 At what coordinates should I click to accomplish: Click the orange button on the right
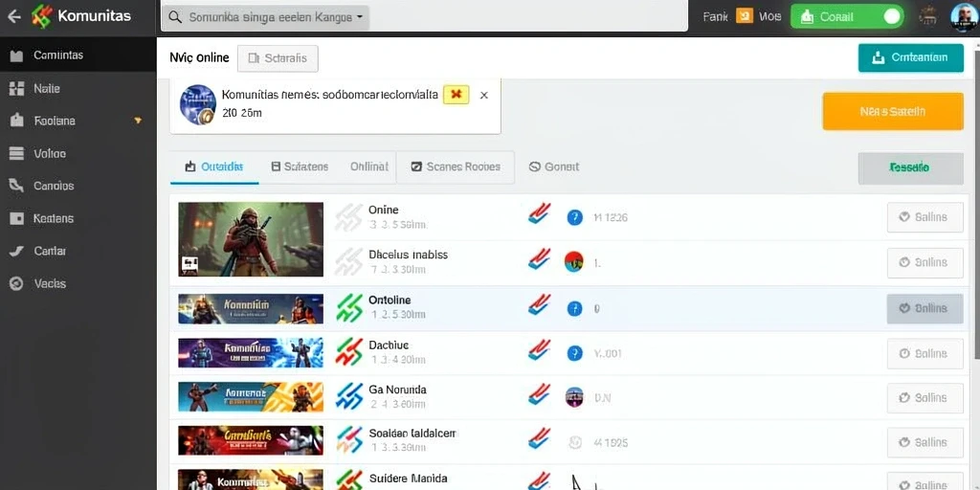coord(893,111)
